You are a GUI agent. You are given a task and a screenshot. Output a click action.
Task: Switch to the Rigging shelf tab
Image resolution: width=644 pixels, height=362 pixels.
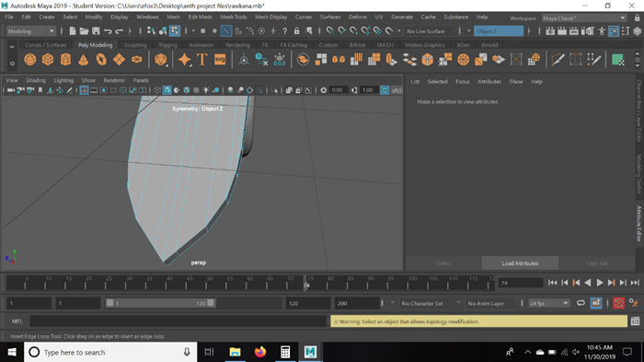point(167,45)
